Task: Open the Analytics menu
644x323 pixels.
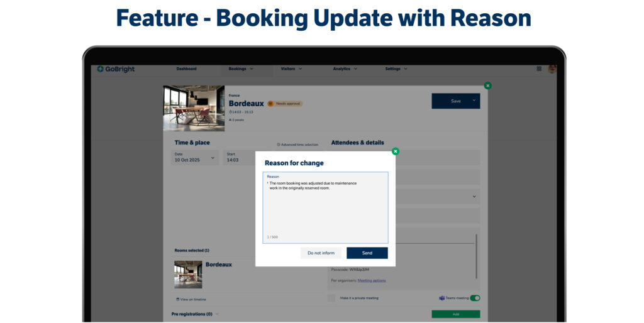Action: pyautogui.click(x=345, y=69)
